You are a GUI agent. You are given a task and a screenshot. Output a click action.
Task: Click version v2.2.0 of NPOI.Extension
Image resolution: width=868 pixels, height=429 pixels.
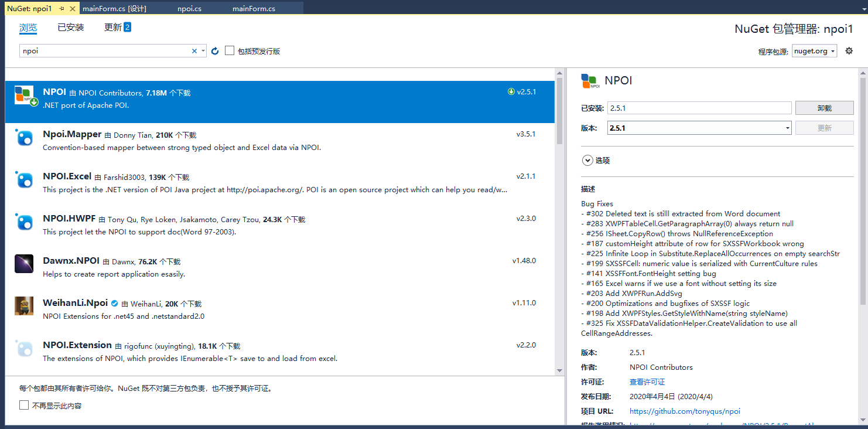[526, 345]
